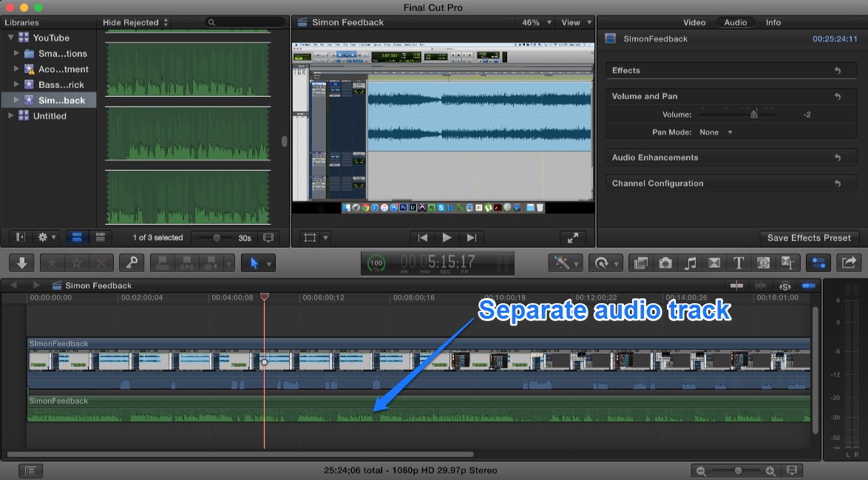Switch browser to filmstrip view

click(x=77, y=237)
